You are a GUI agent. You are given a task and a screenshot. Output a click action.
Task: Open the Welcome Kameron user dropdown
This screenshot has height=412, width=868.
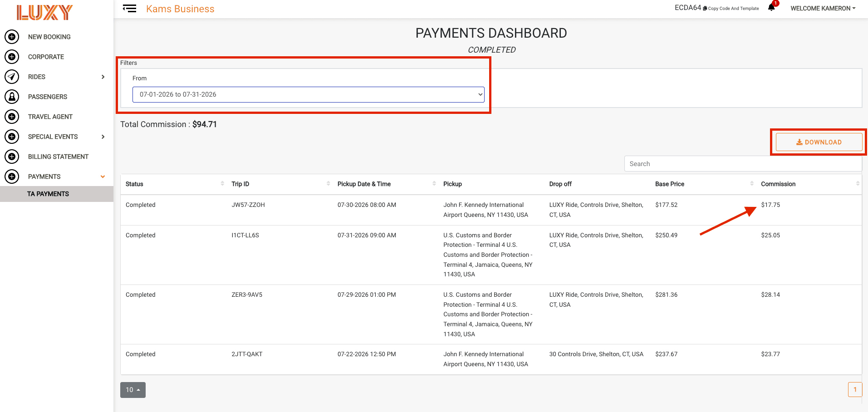click(x=823, y=8)
